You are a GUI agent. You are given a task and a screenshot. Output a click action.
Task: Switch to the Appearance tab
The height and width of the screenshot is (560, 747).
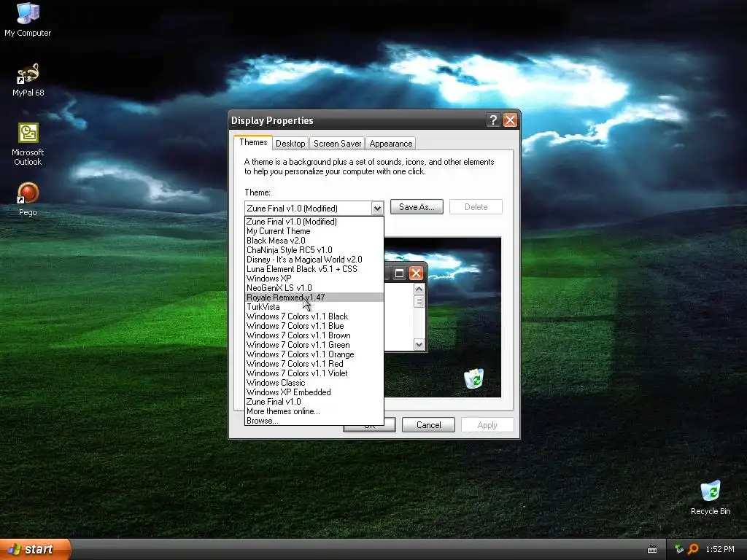point(391,144)
